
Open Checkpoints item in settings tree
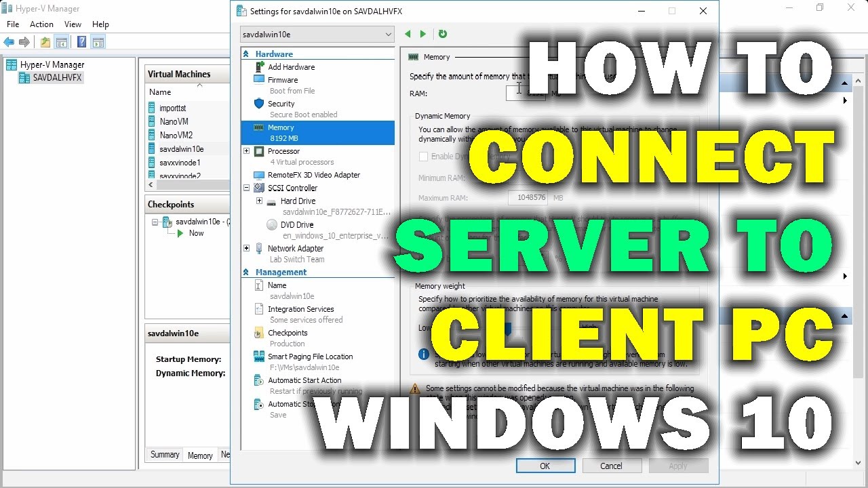click(x=288, y=333)
